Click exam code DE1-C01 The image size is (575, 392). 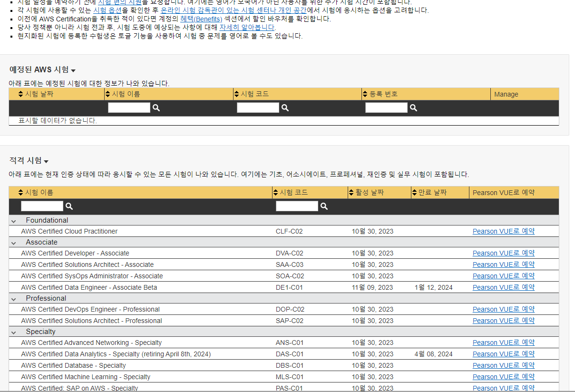(289, 287)
